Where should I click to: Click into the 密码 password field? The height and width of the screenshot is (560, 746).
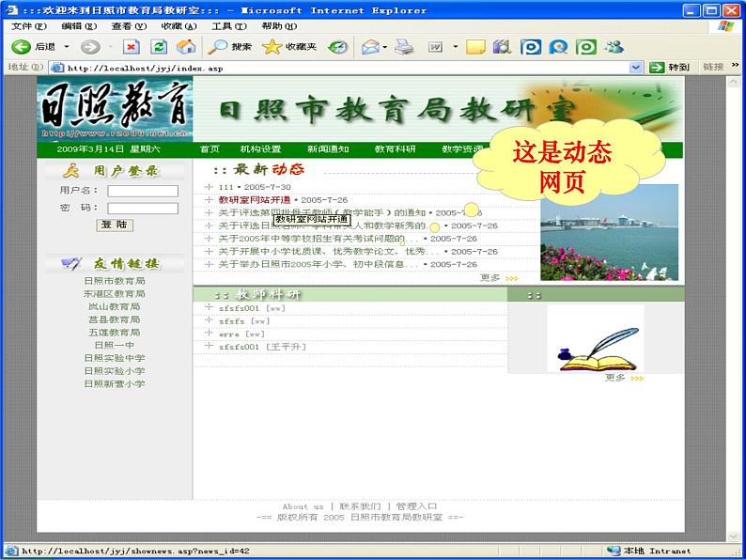(x=142, y=208)
